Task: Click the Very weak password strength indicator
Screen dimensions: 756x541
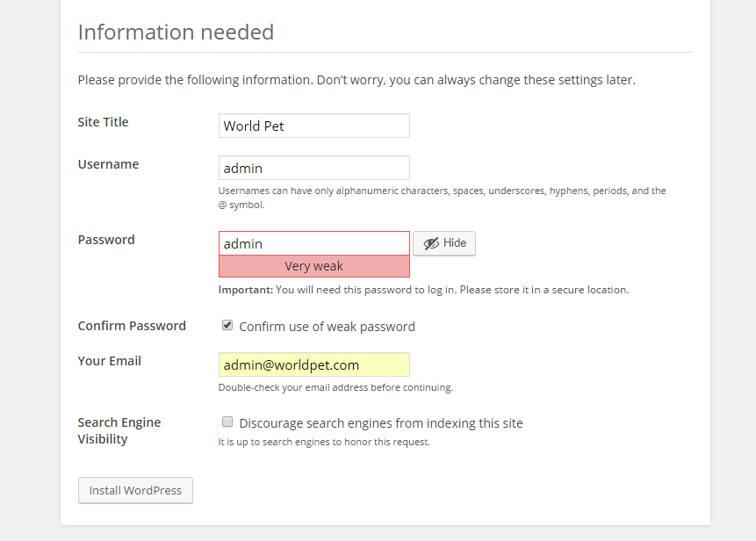Action: pyautogui.click(x=313, y=266)
